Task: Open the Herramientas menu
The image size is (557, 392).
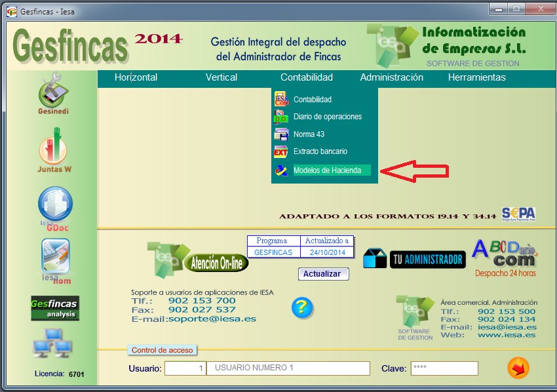Action: click(476, 77)
